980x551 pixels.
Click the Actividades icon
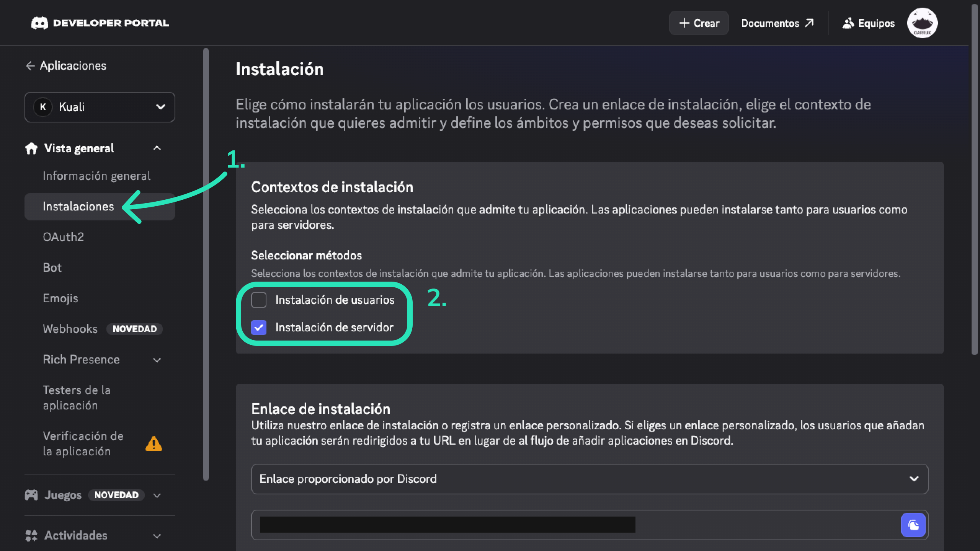tap(31, 535)
